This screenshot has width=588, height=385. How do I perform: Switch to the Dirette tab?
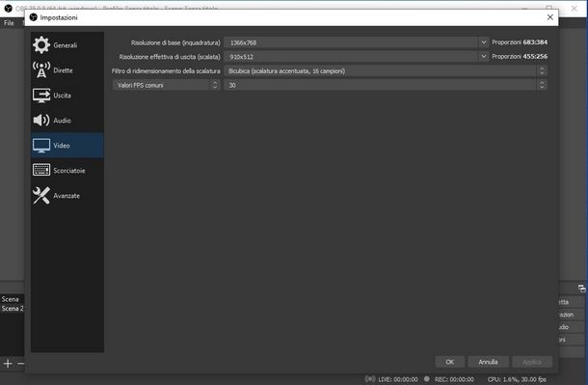tap(67, 70)
